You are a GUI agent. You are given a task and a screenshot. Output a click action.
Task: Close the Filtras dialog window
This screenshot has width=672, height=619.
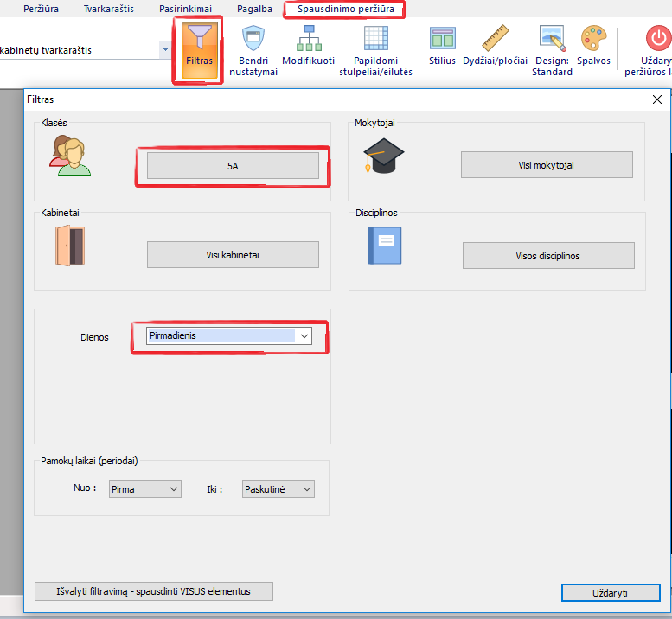coord(656,99)
